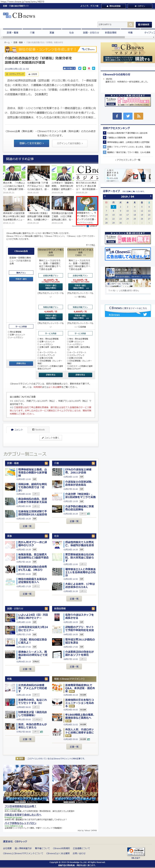Switch to the facebook comment tab
The width and height of the screenshot is (155, 868).
coord(38,430)
